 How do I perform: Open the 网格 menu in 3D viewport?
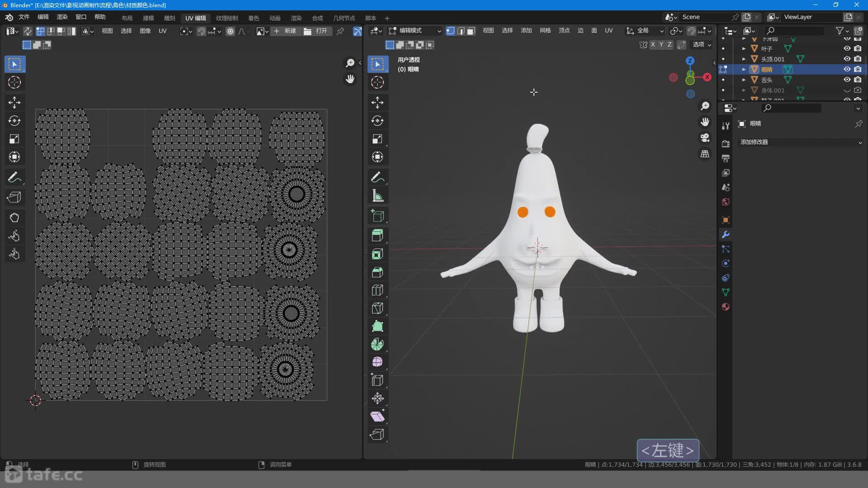(545, 31)
